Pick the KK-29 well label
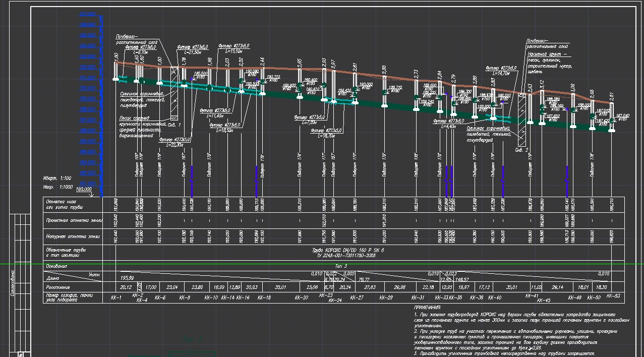 pyautogui.click(x=386, y=297)
